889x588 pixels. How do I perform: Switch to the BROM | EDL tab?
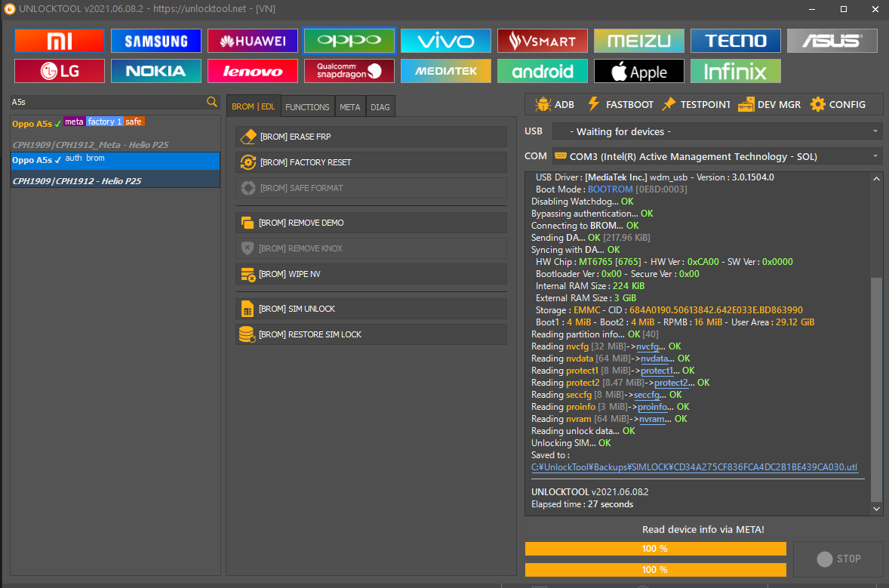[x=254, y=106]
